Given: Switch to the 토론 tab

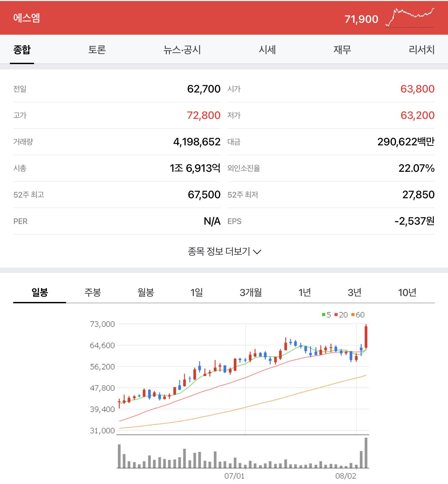Looking at the screenshot, I should [x=97, y=50].
